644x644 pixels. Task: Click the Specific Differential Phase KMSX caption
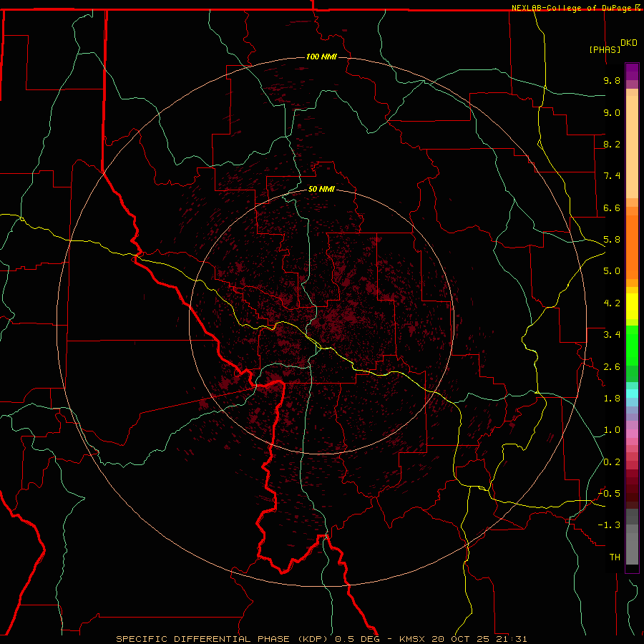321,639
